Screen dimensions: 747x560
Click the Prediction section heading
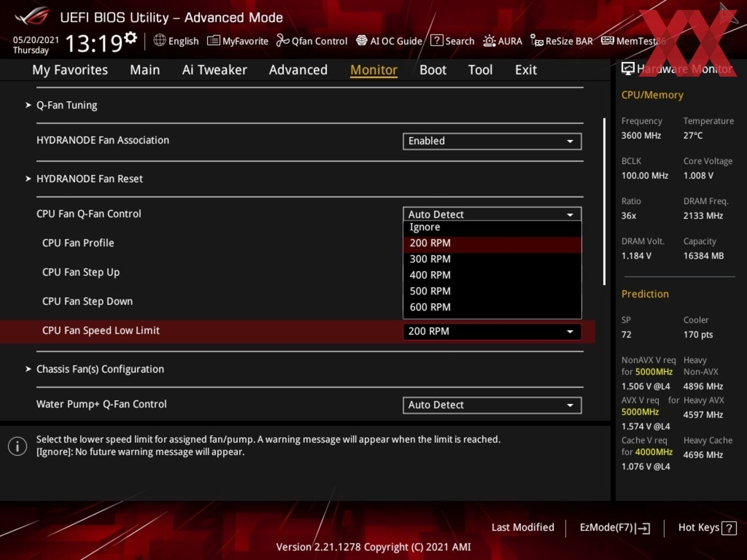coord(645,294)
